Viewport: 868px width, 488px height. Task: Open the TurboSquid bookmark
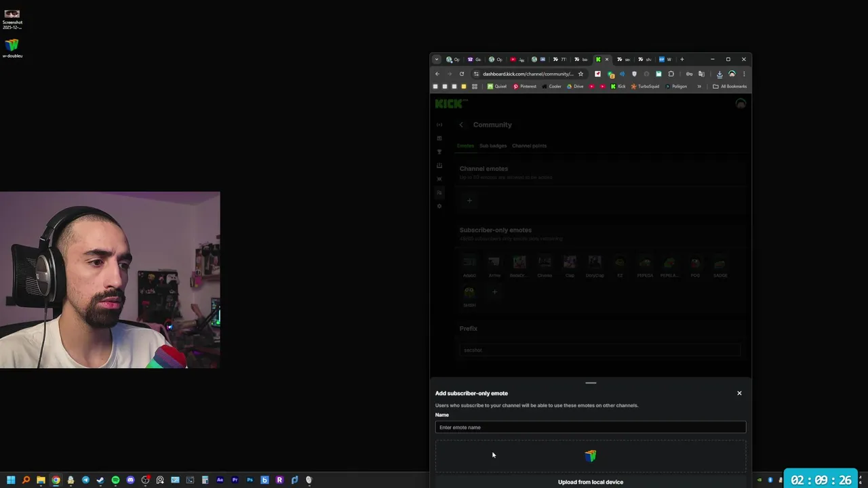coord(645,86)
